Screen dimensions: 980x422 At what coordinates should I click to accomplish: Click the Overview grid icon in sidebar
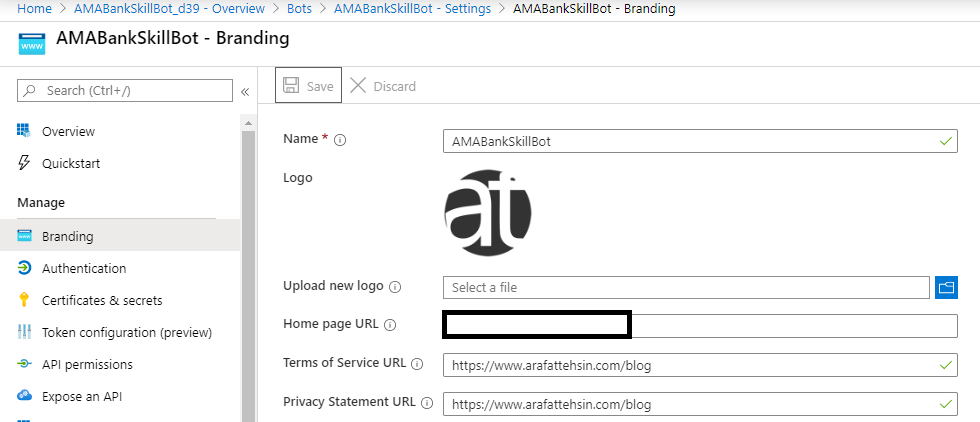click(x=24, y=131)
